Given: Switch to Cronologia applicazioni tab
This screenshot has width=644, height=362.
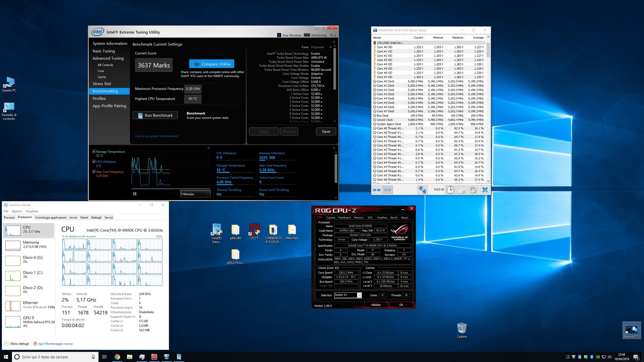Looking at the screenshot, I should tap(51, 218).
